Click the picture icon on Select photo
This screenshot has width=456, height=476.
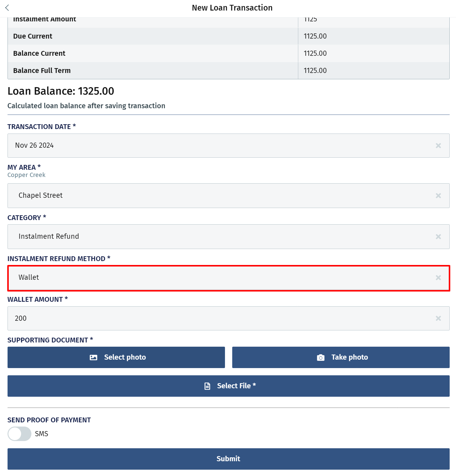(x=93, y=358)
